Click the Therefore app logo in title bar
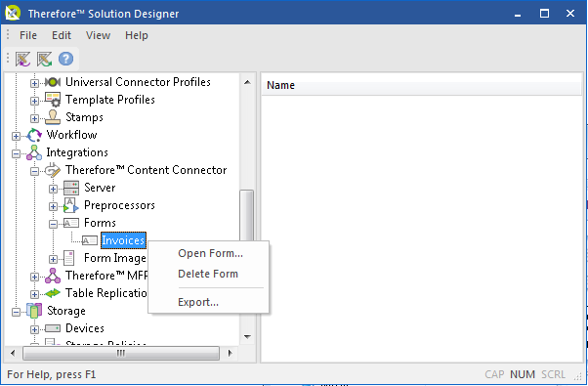 click(13, 13)
